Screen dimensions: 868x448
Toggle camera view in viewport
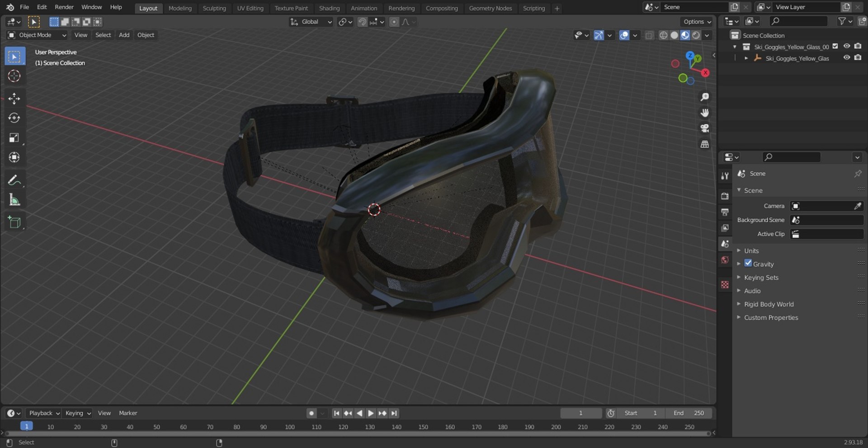[x=704, y=128]
